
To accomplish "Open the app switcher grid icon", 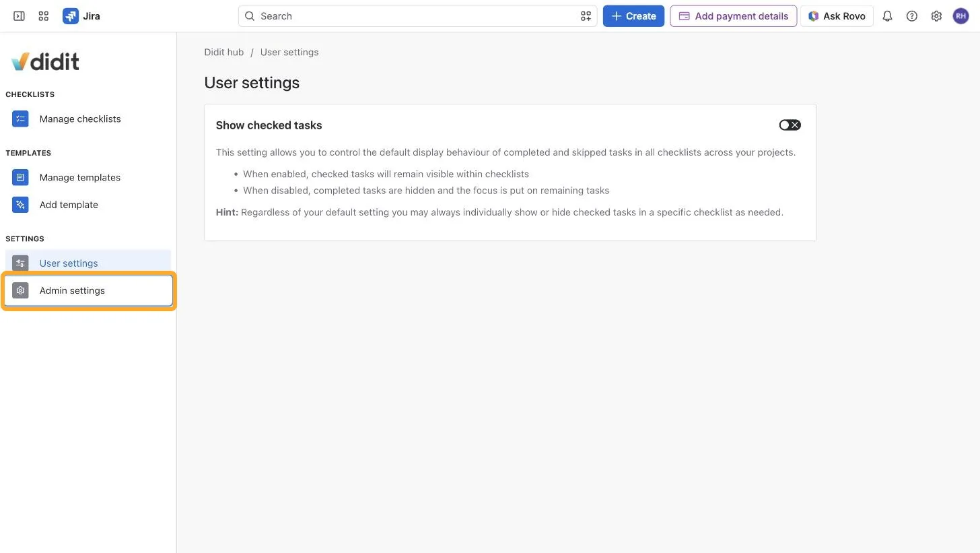I will pos(44,16).
